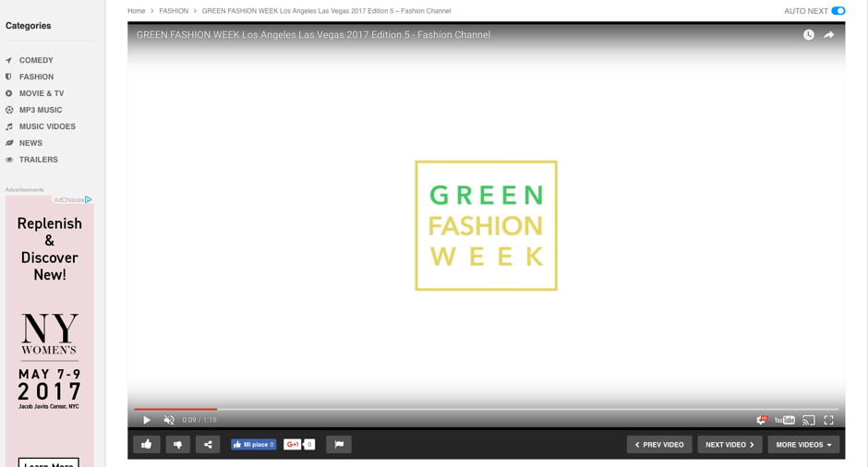Image resolution: width=868 pixels, height=467 pixels.
Task: Go to the previous video
Action: [659, 444]
